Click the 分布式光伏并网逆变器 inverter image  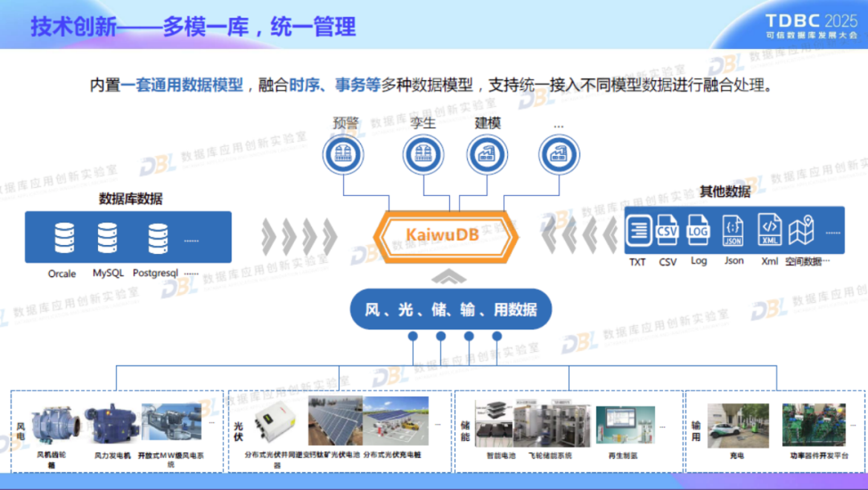(x=276, y=422)
